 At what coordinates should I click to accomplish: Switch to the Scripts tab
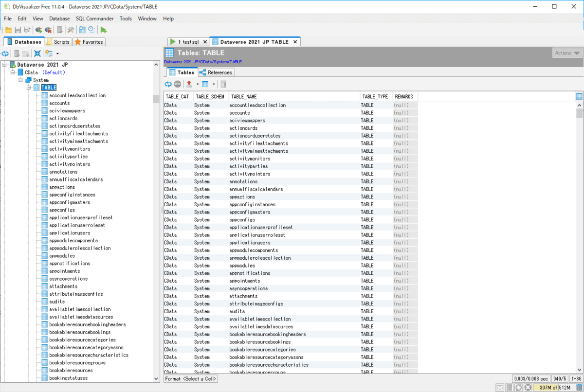58,42
